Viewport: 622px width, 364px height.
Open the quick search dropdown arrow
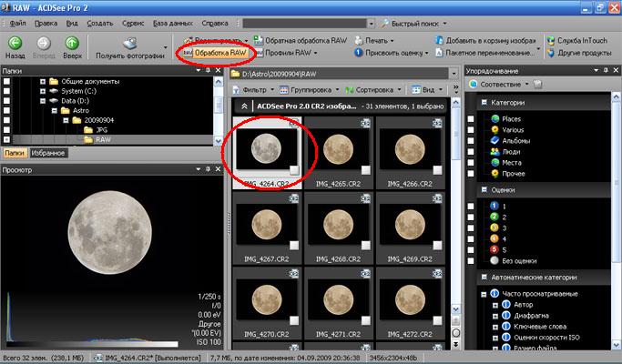click(x=371, y=24)
